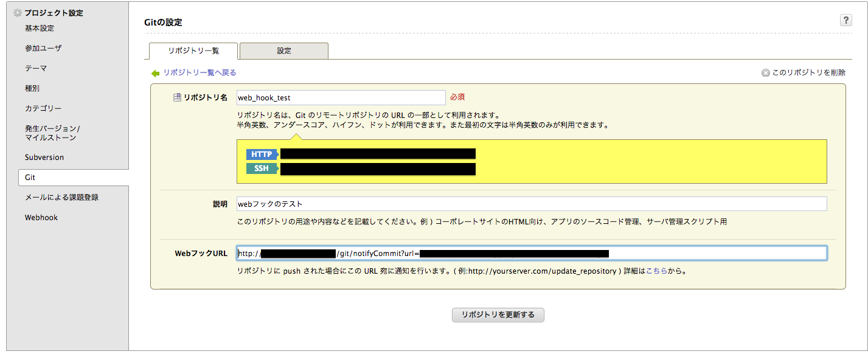Select the HTTP badge in the URL box

(x=262, y=154)
